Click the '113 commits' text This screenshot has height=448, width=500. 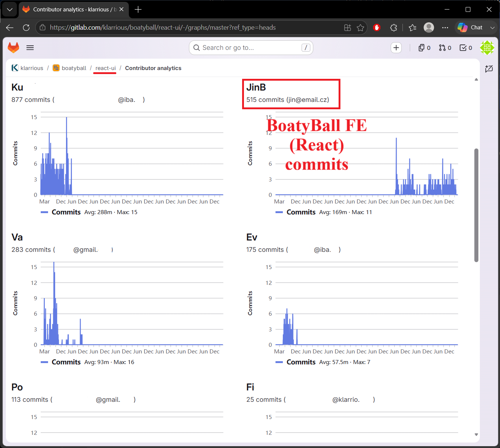point(30,400)
